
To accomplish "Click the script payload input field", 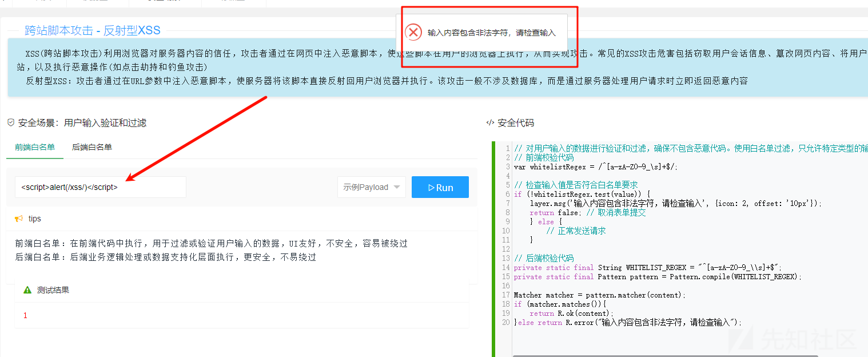I will click(x=101, y=187).
